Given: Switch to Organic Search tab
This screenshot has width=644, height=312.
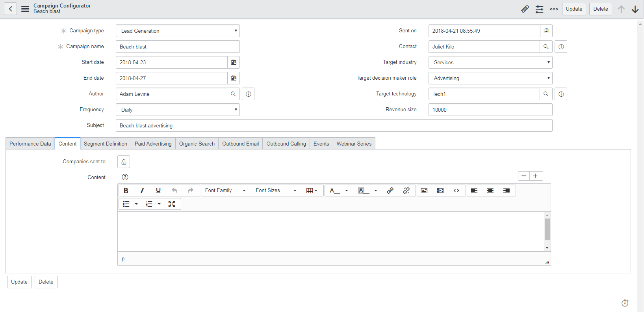Looking at the screenshot, I should (x=197, y=144).
